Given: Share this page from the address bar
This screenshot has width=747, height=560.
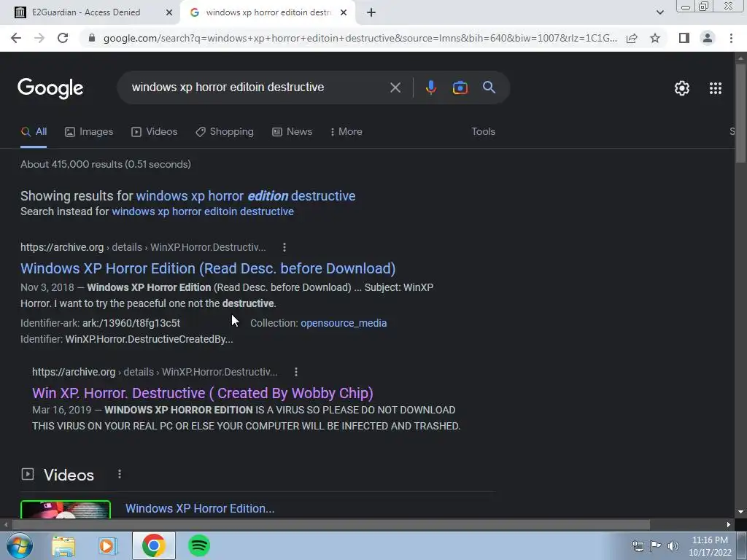Looking at the screenshot, I should [x=632, y=38].
